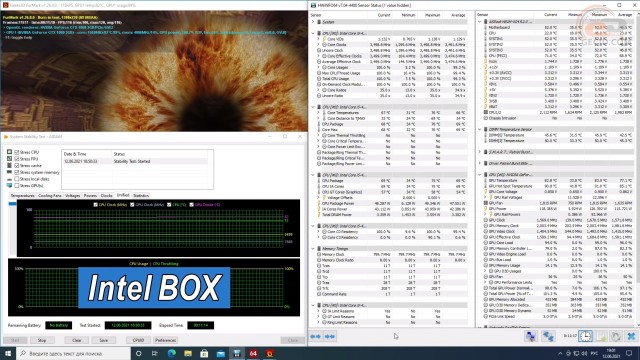
Task: Switch to Clocks tab
Action: (x=107, y=196)
